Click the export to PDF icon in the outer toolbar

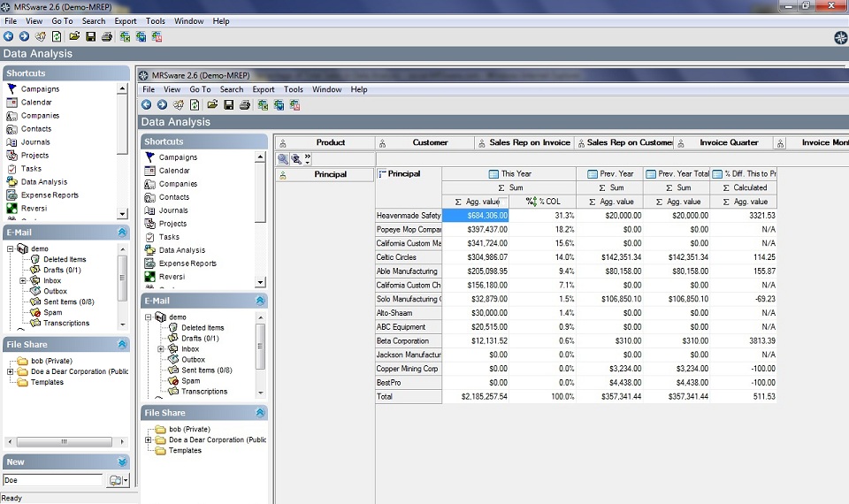tap(157, 36)
